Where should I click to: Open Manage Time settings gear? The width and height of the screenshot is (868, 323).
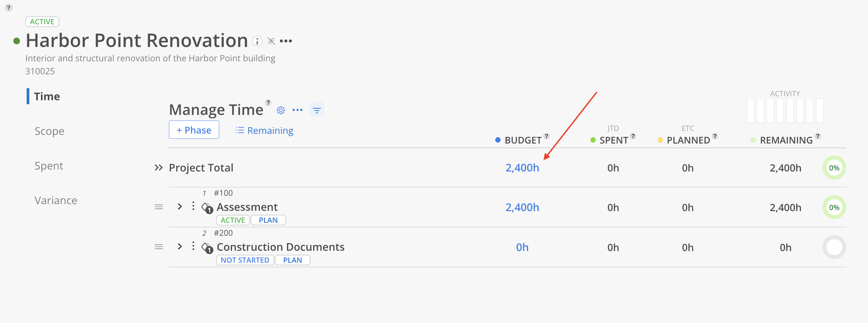[281, 110]
